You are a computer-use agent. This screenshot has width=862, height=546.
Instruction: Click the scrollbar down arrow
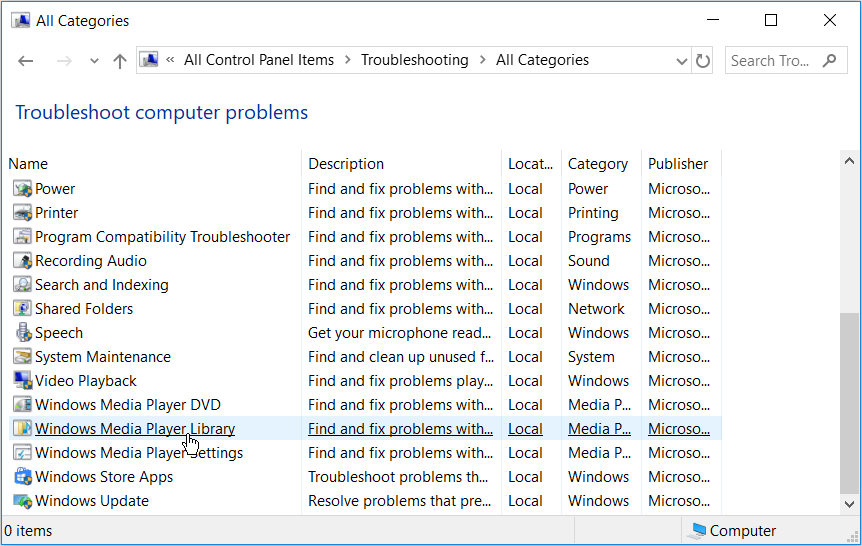coord(850,505)
